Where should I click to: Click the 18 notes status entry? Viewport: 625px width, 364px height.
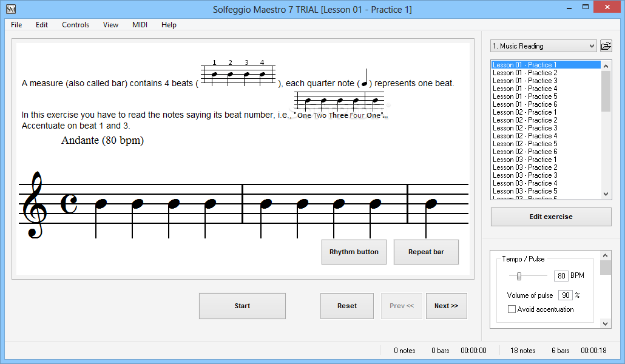522,351
